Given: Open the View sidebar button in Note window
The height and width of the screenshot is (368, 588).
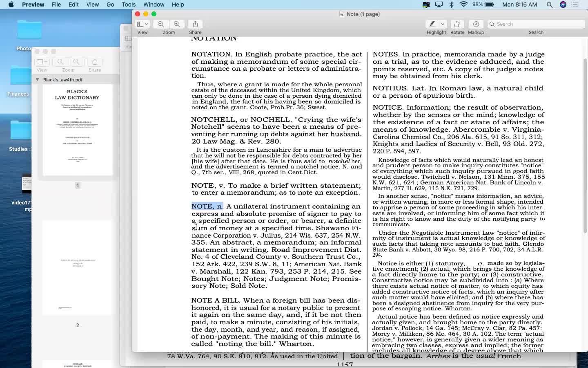Looking at the screenshot, I should coord(140,24).
